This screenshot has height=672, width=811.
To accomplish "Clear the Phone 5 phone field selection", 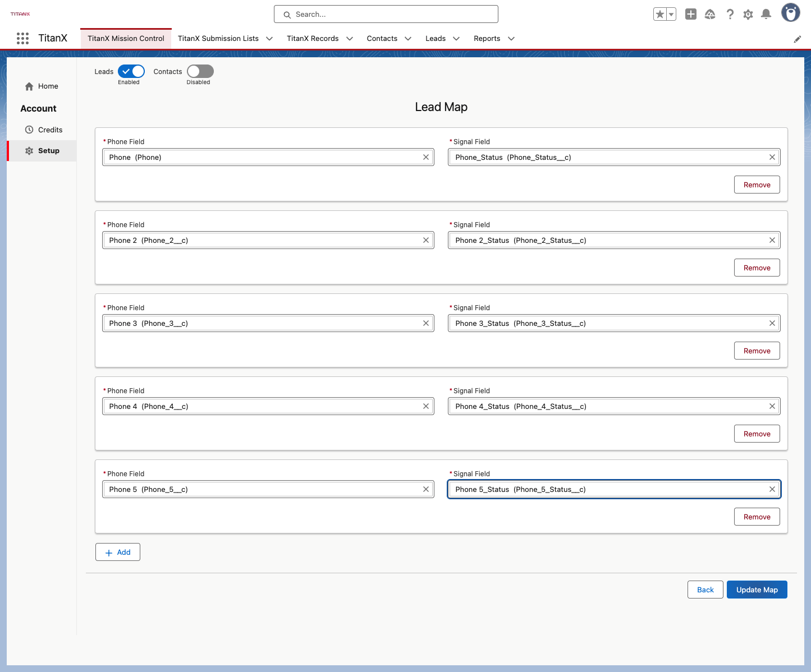I will click(426, 489).
